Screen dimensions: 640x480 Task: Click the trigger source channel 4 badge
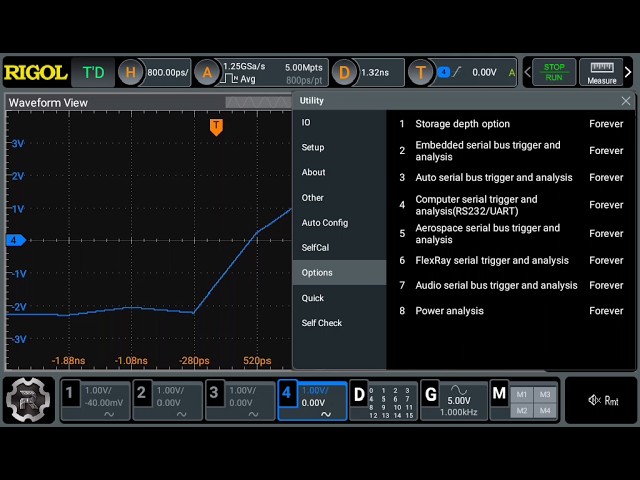pyautogui.click(x=444, y=72)
